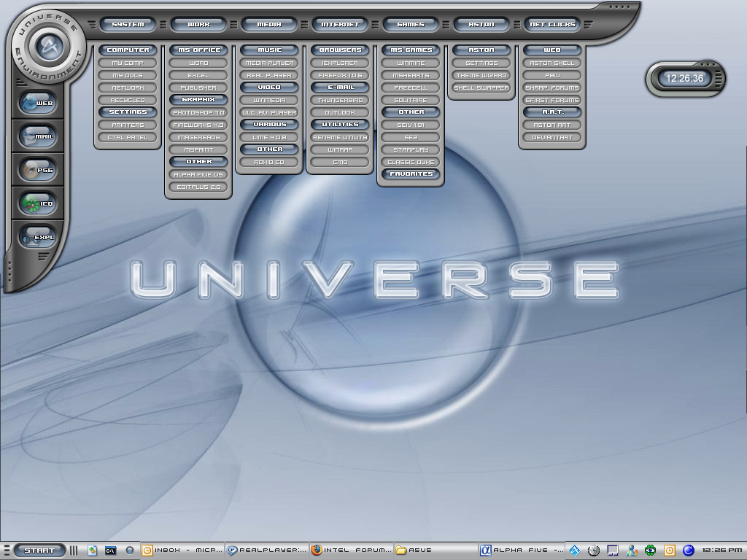
Task: Open the Net Clicks menu
Action: point(552,24)
